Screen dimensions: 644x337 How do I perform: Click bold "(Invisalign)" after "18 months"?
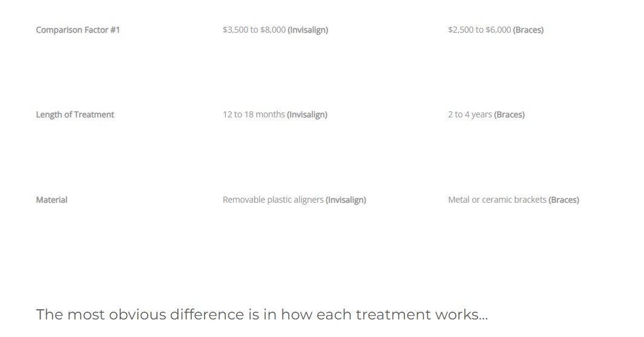(x=307, y=114)
